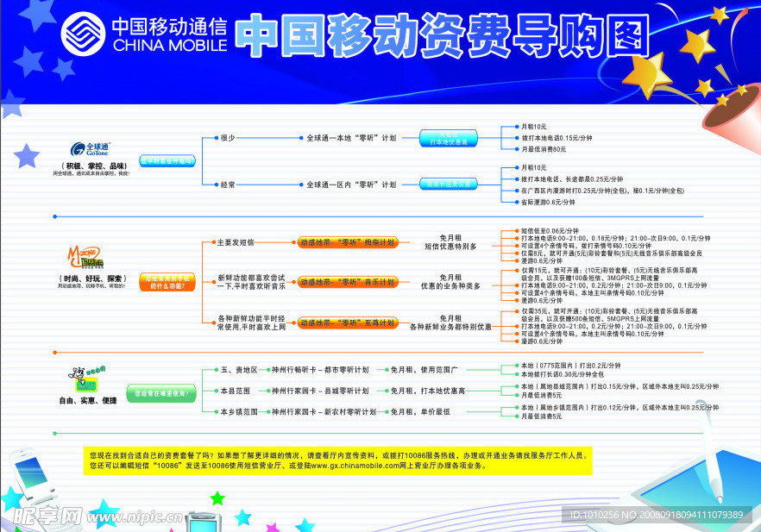Click the GoTone 全球通 brand logo

[x=91, y=149]
